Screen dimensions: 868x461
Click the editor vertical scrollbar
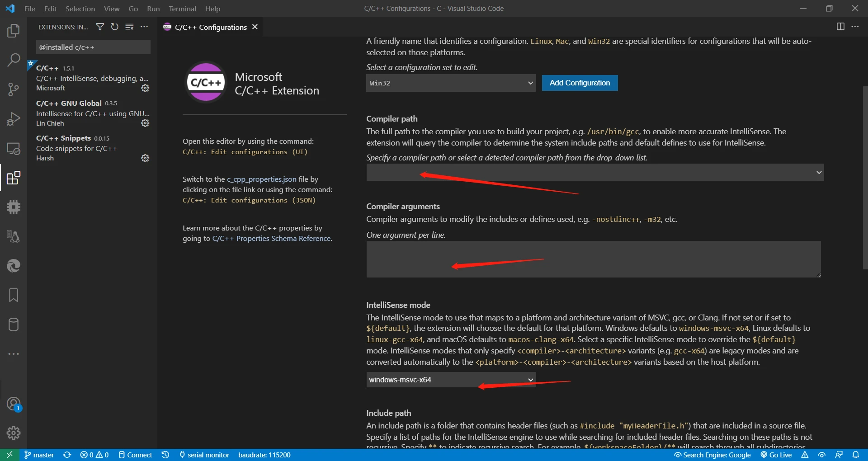[865, 177]
